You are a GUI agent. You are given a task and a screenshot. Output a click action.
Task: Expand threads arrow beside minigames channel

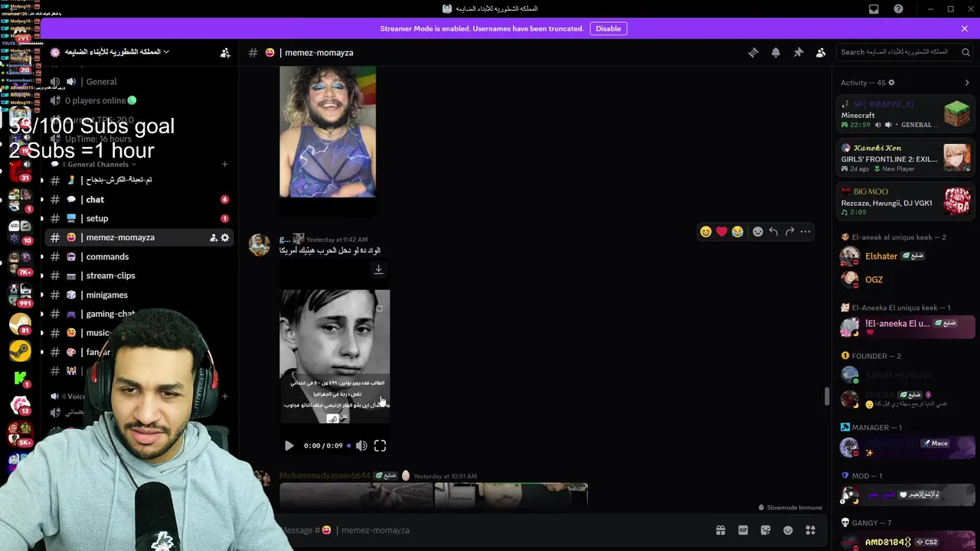(x=42, y=295)
